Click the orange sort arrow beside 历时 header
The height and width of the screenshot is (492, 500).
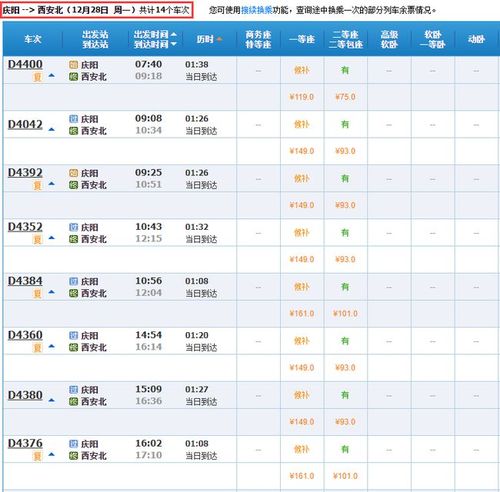coord(219,39)
